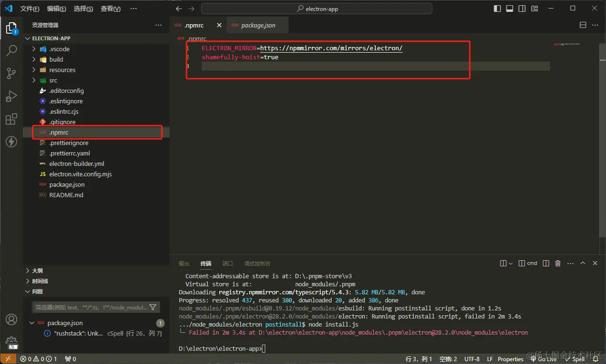
Task: Select the cmd terminal instance
Action: click(528, 263)
